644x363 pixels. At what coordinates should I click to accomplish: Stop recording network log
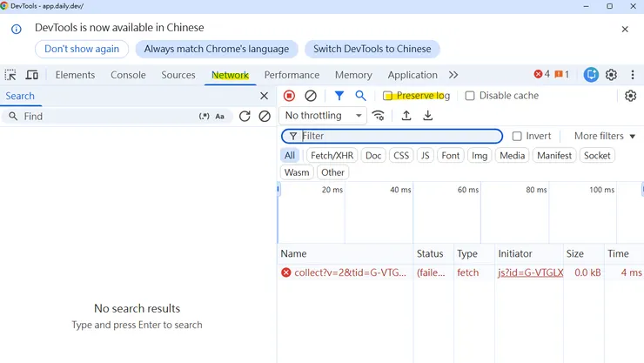coord(289,96)
